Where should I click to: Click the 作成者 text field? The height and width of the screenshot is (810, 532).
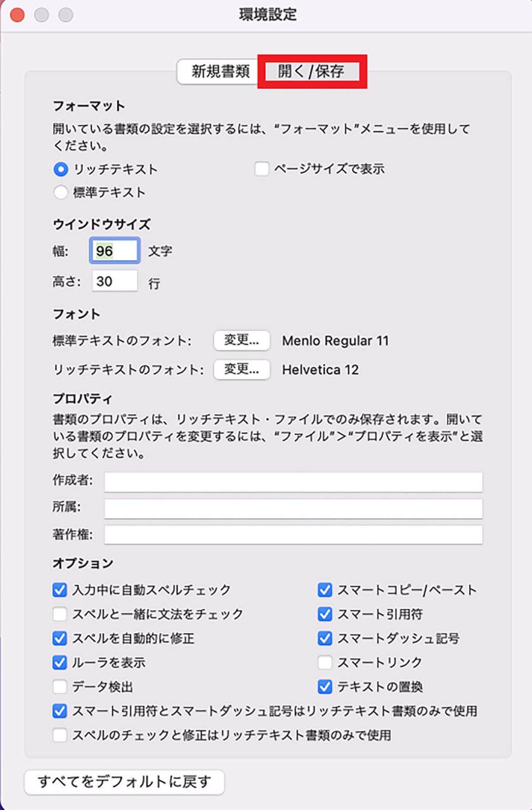click(x=293, y=482)
